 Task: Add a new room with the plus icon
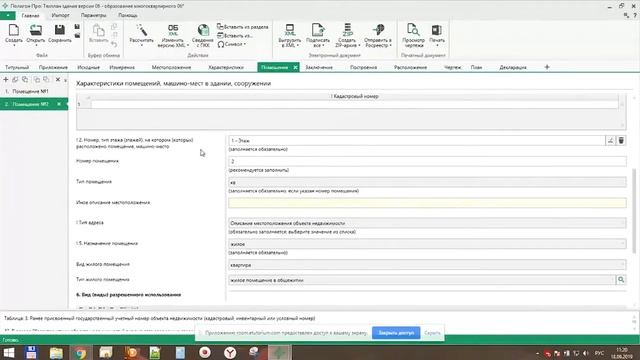6,80
